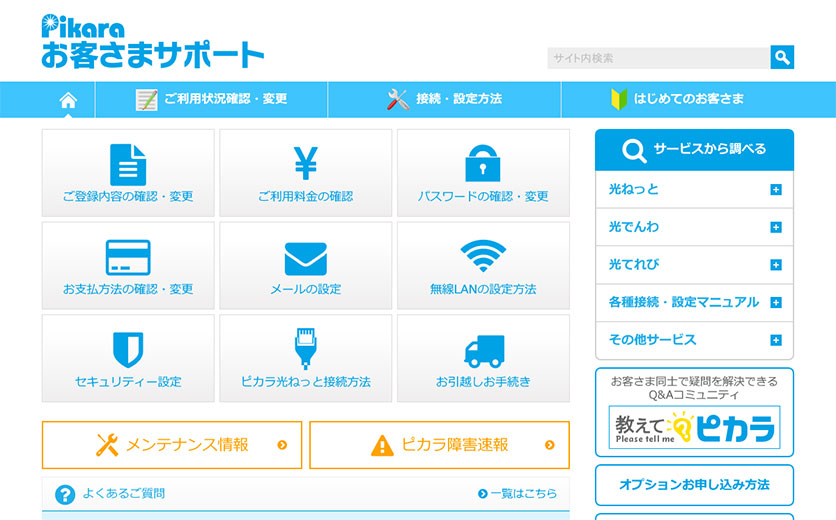
Task: Expand the 各種接続・設定マニュアル plus button
Action: (x=776, y=302)
